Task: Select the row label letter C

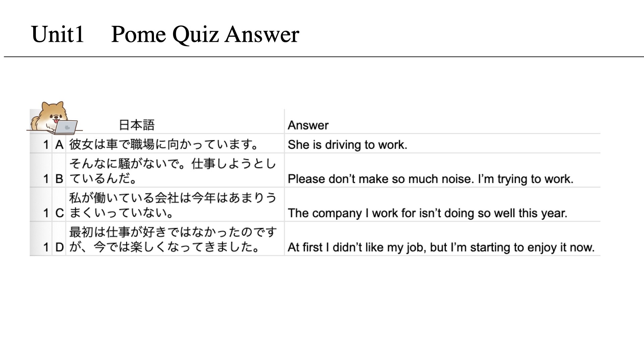Action: point(59,213)
